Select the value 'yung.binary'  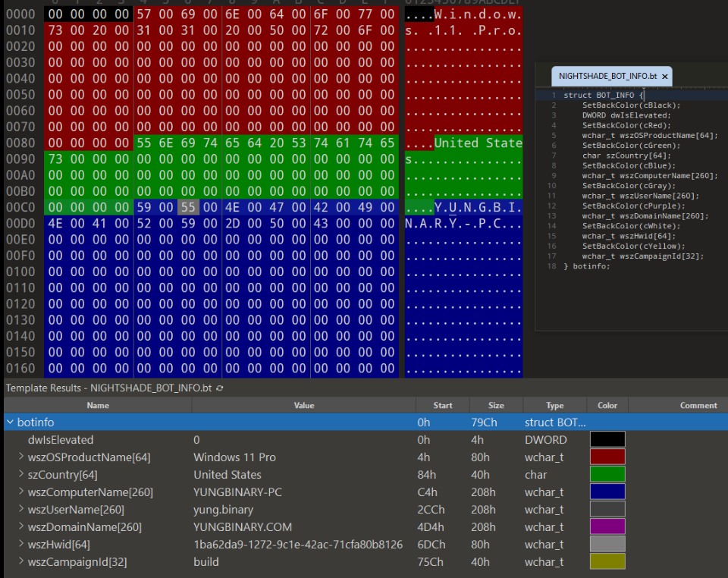[223, 510]
